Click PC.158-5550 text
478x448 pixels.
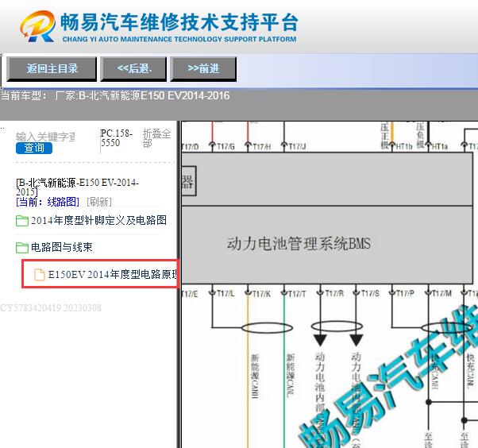point(116,138)
